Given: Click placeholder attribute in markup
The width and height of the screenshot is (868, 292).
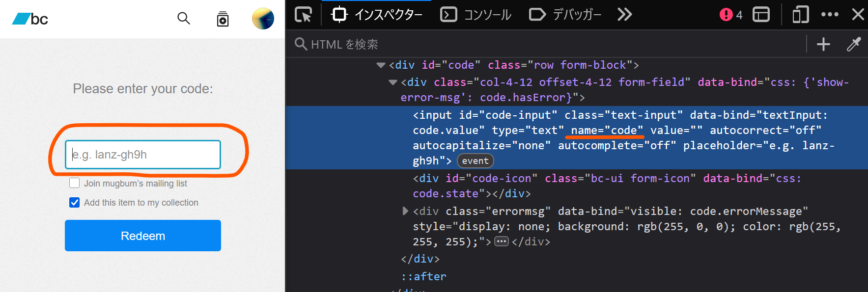Looking at the screenshot, I should (623, 153).
